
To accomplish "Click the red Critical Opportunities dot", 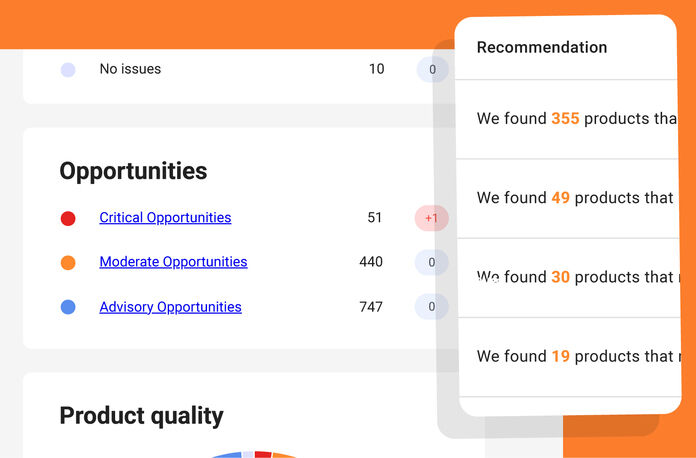I will [68, 218].
